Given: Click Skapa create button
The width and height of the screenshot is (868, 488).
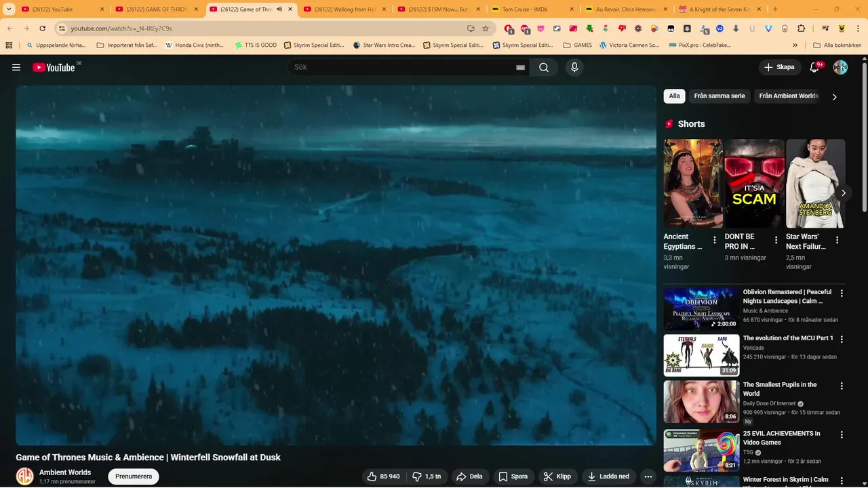Looking at the screenshot, I should pyautogui.click(x=779, y=67).
